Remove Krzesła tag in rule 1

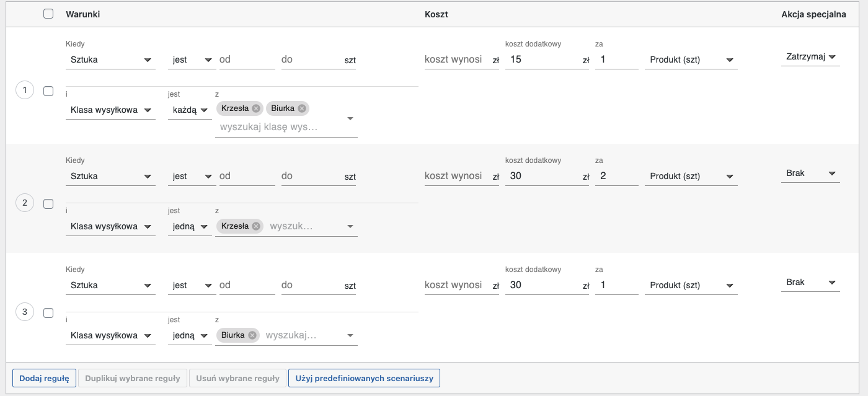click(255, 108)
